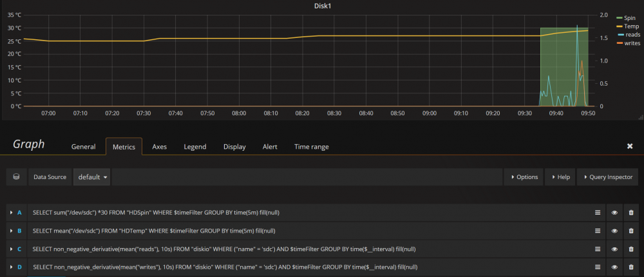644x277 pixels.
Task: Switch to the General tab
Action: [83, 147]
